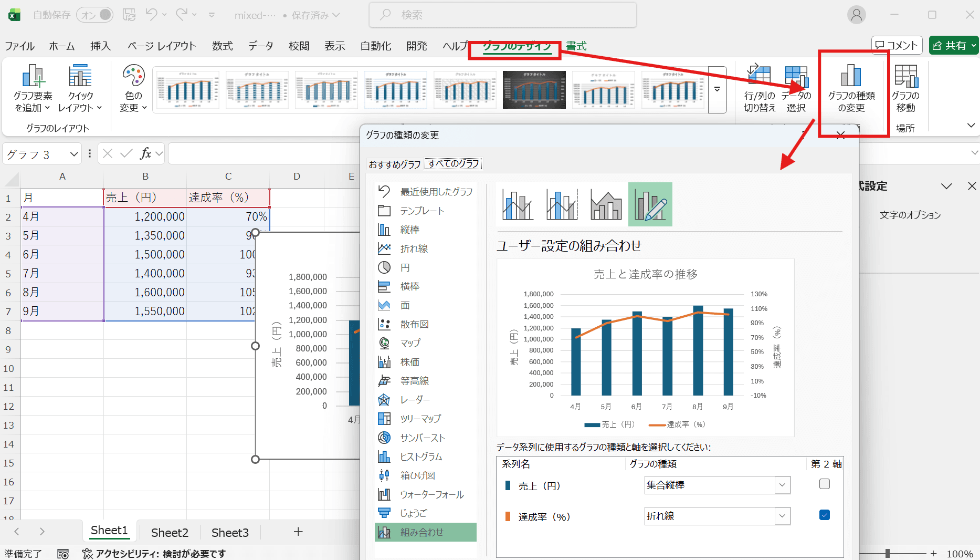The image size is (980, 560).
Task: Click the 共有 button
Action: [953, 46]
